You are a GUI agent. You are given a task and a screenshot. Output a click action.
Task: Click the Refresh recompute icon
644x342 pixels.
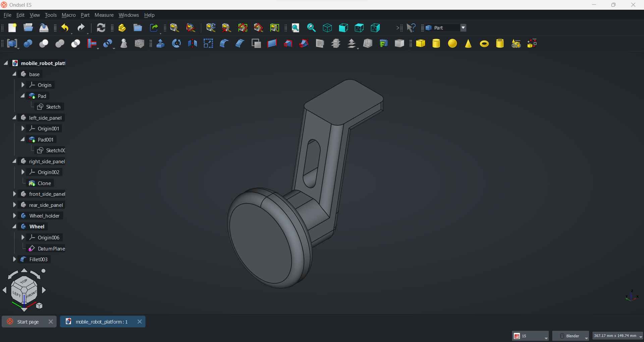(101, 28)
